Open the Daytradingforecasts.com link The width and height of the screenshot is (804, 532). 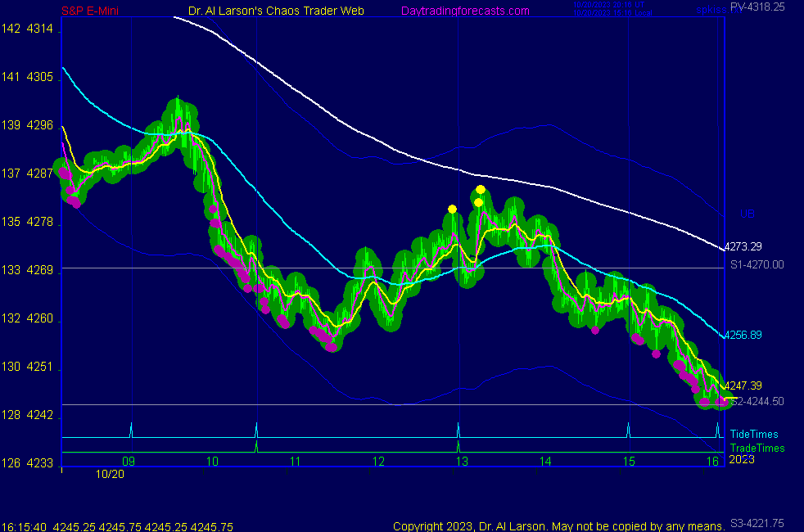[x=465, y=11]
